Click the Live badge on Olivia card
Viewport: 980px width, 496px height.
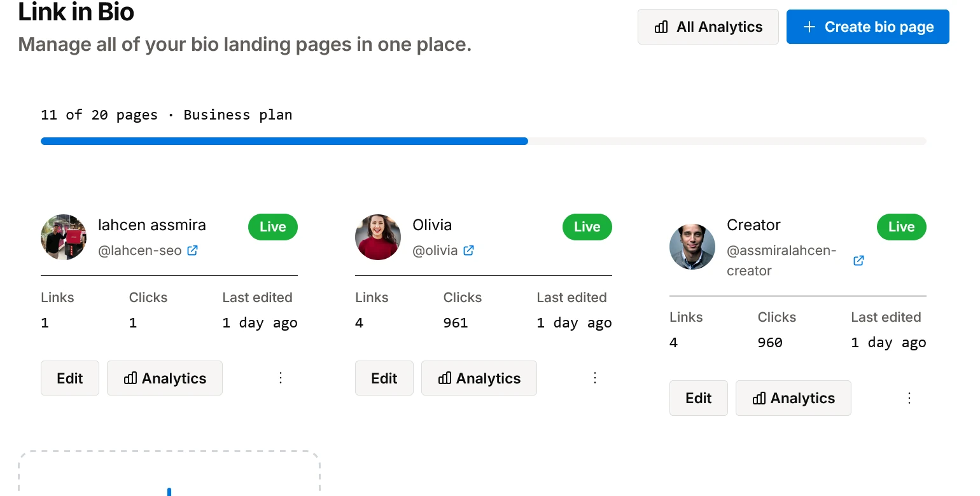(587, 227)
